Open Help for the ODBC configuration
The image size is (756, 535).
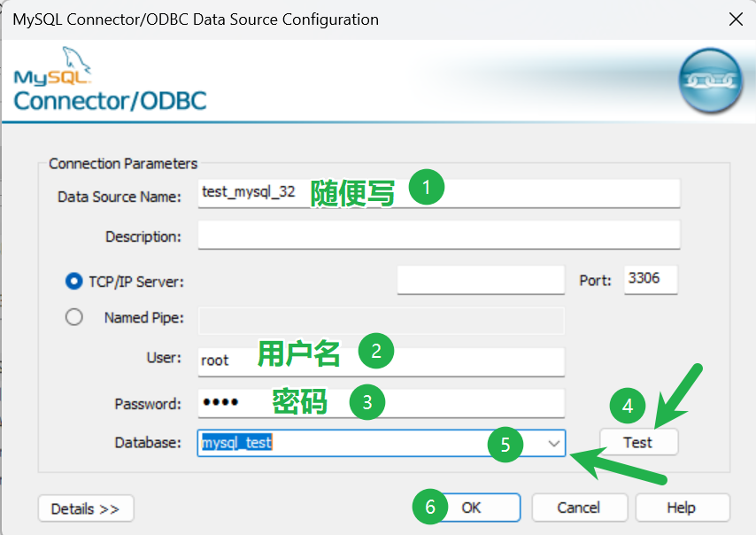click(x=682, y=508)
